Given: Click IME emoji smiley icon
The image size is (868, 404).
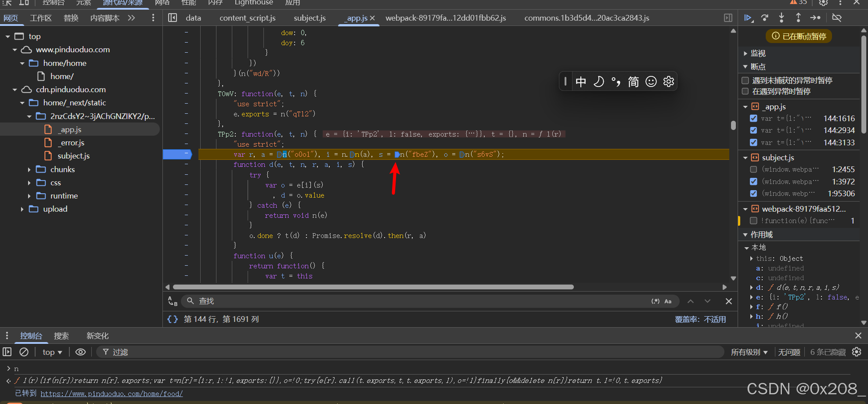Looking at the screenshot, I should point(651,81).
